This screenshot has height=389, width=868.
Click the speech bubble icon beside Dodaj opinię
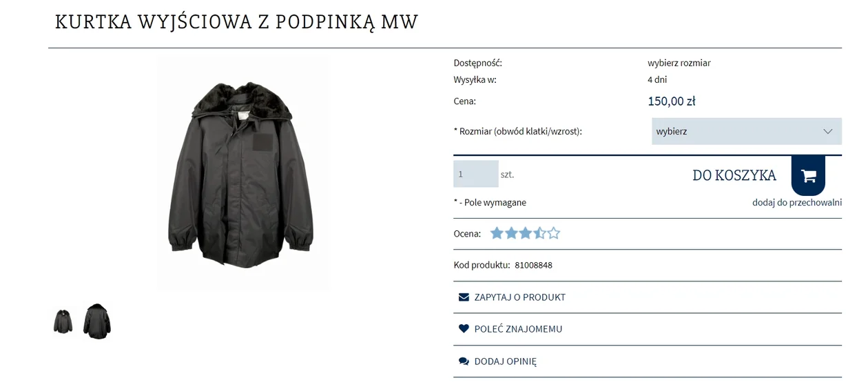464,361
